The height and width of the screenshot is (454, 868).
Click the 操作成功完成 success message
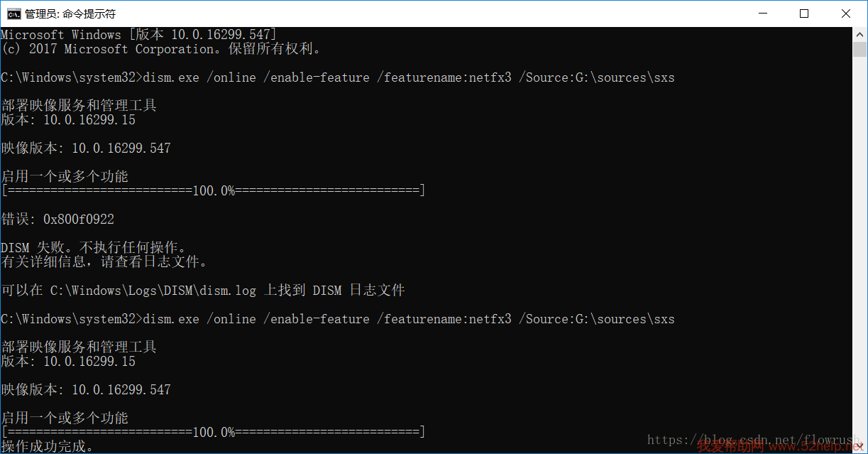(47, 446)
